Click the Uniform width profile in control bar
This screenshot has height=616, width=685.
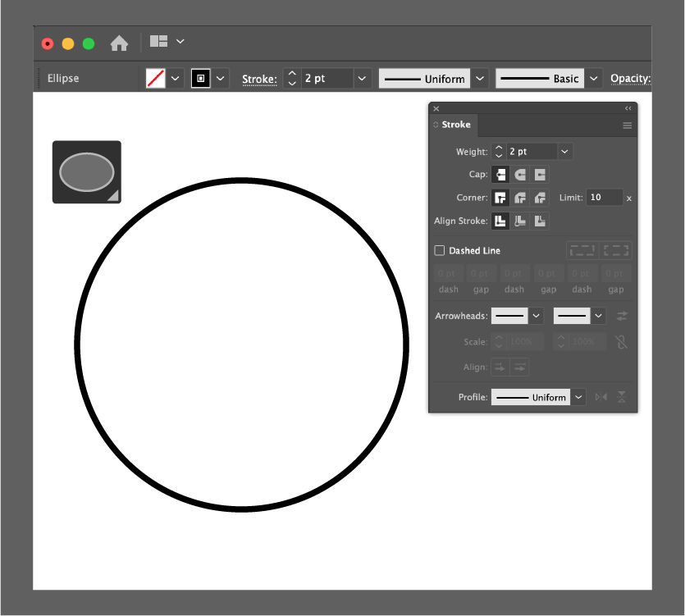point(424,79)
